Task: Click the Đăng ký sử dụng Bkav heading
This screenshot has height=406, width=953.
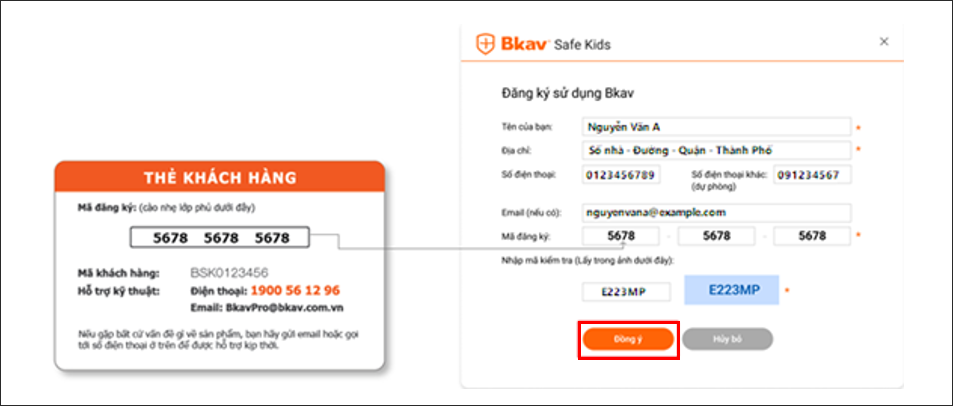Action: [568, 94]
